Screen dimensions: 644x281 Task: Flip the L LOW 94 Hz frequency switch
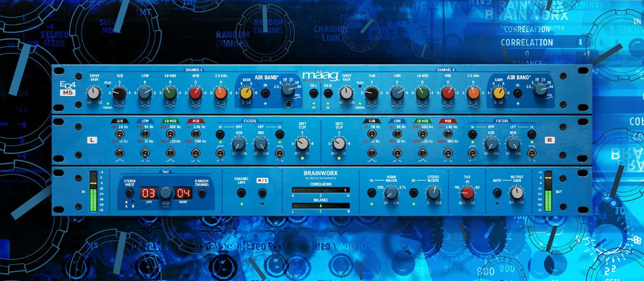coord(144,134)
